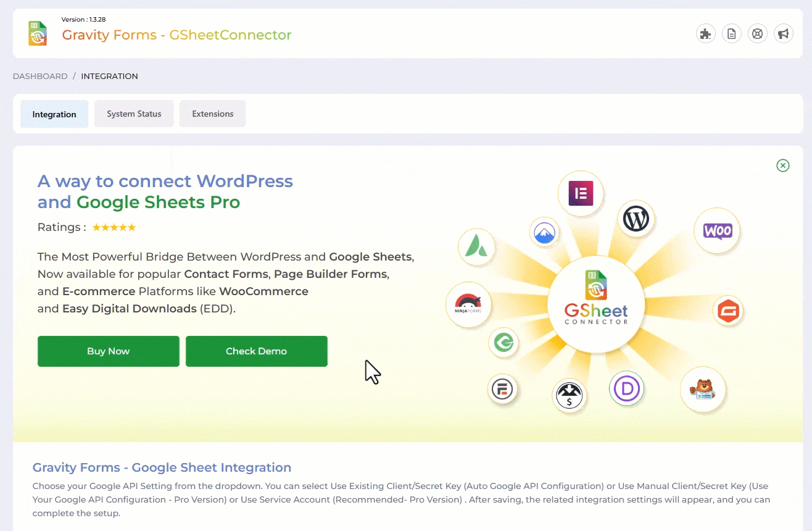This screenshot has width=812, height=531.
Task: Click the puzzle-piece extensions icon in the header
Action: [705, 33]
